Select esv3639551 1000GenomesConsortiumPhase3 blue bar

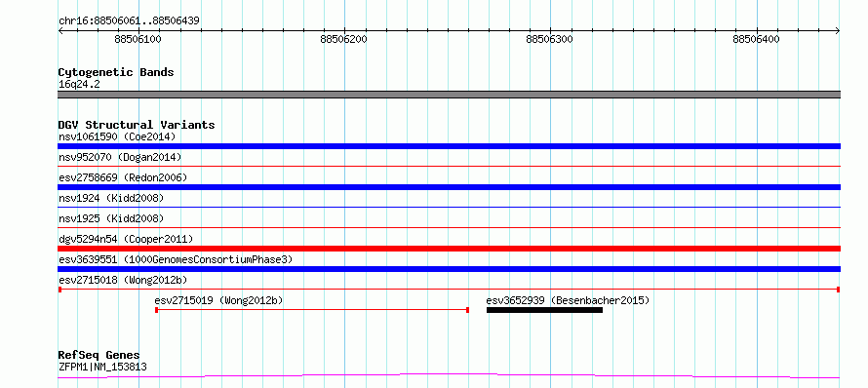449,269
